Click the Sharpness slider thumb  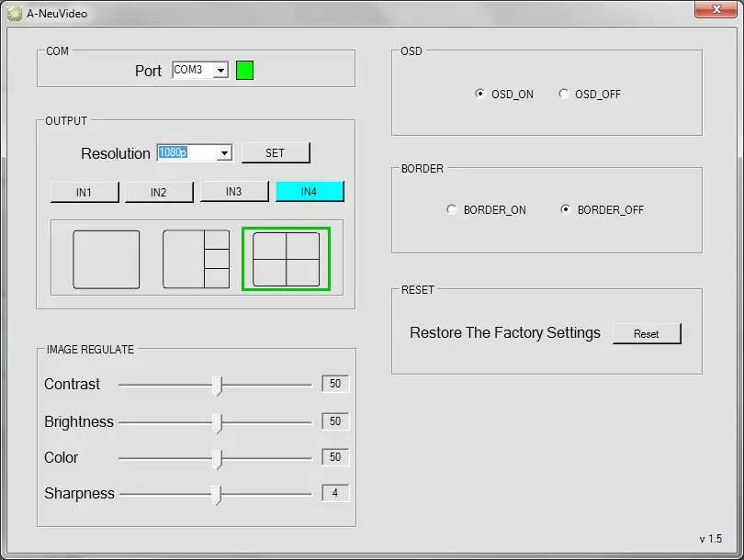tap(217, 495)
